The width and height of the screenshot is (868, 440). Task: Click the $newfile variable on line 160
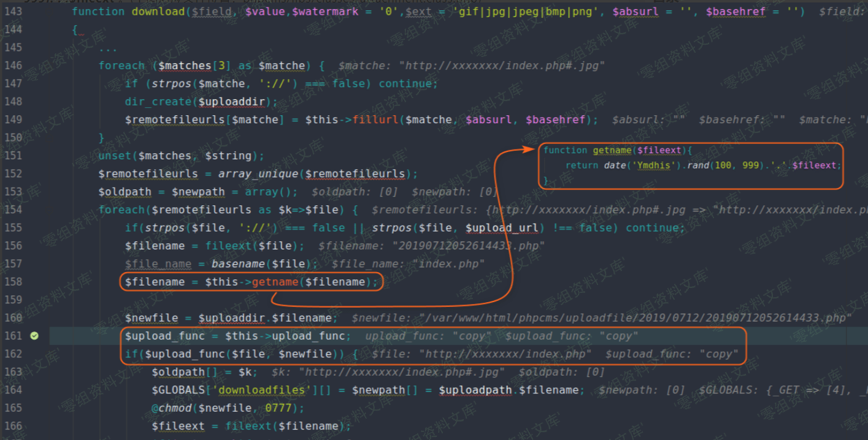point(152,318)
